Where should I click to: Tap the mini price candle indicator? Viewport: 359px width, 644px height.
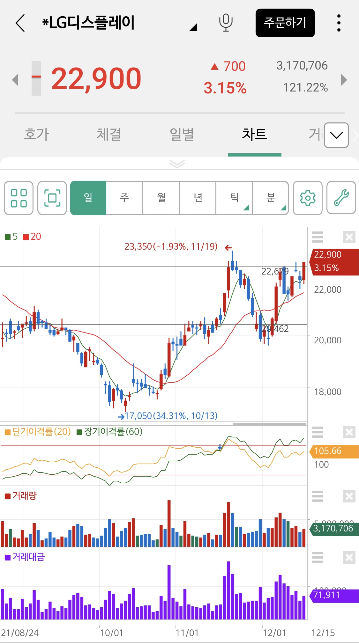click(x=36, y=78)
